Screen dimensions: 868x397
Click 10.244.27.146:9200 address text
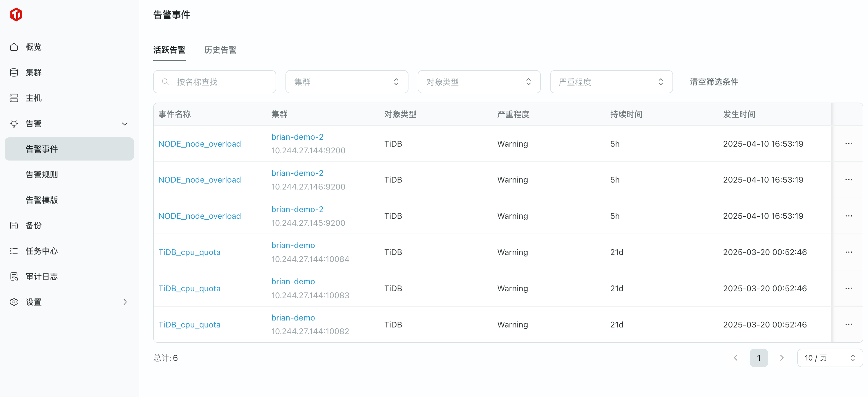[308, 187]
